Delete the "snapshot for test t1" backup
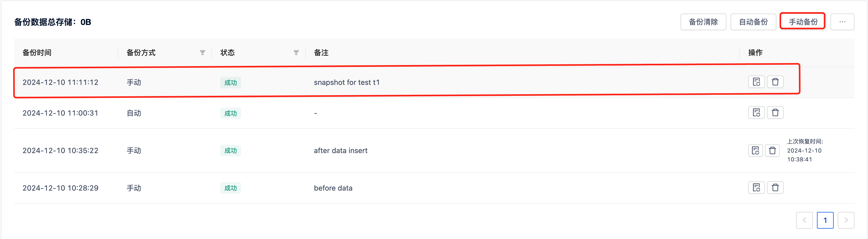This screenshot has height=239, width=868. click(775, 82)
